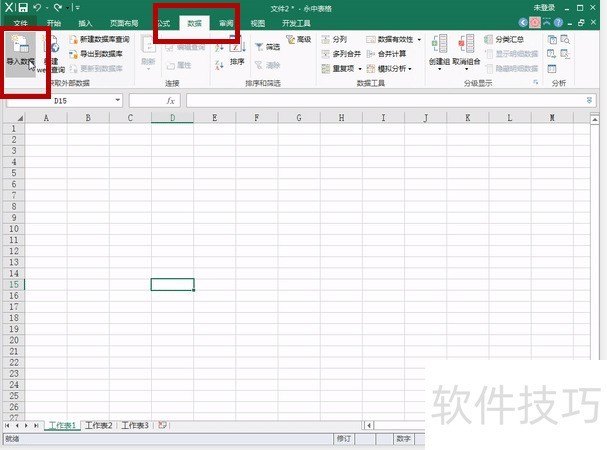
Task: Open the 分级显示 outline dialog launcher
Action: [536, 82]
